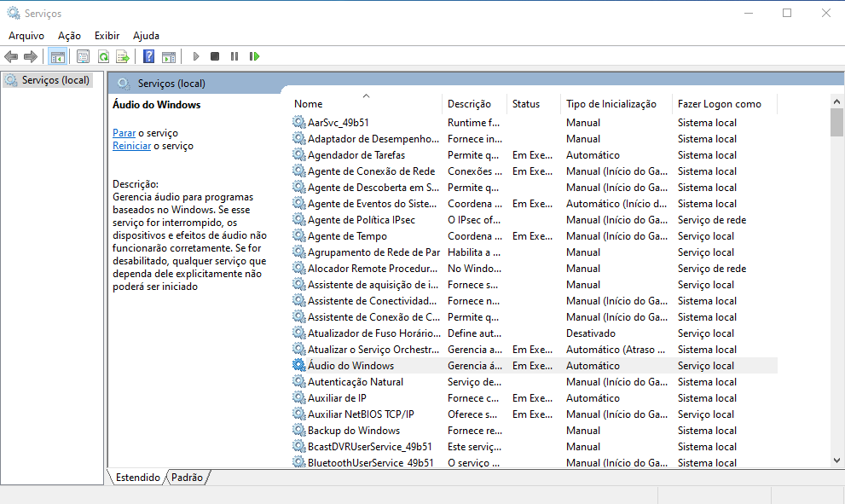
Task: Open Help using the blue question mark icon
Action: pyautogui.click(x=148, y=56)
